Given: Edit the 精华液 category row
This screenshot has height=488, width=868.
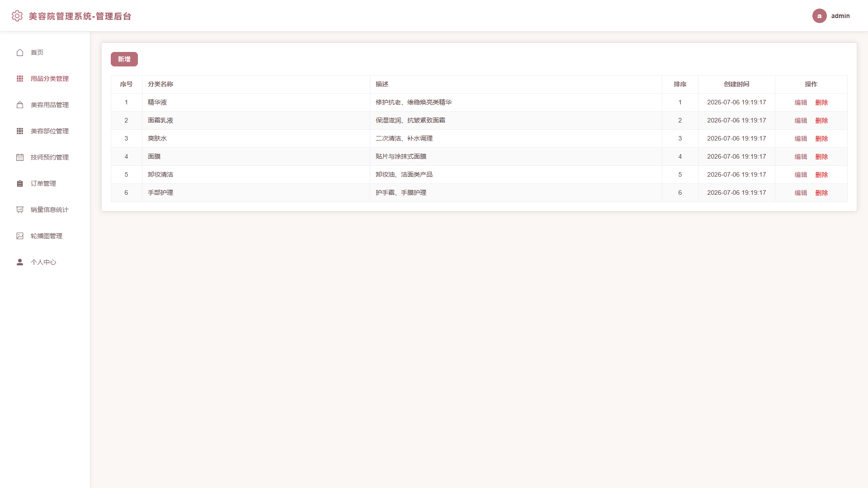Looking at the screenshot, I should coord(801,103).
